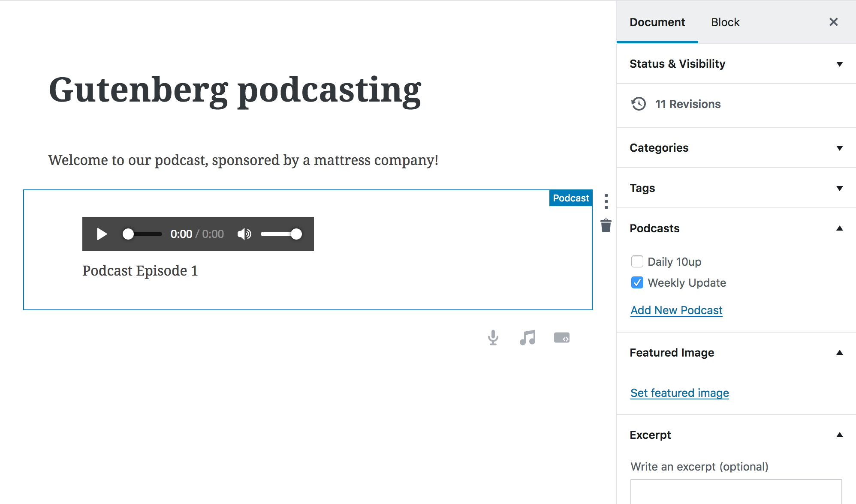Viewport: 856px width, 504px height.
Task: Expand the Tags panel
Action: 839,188
